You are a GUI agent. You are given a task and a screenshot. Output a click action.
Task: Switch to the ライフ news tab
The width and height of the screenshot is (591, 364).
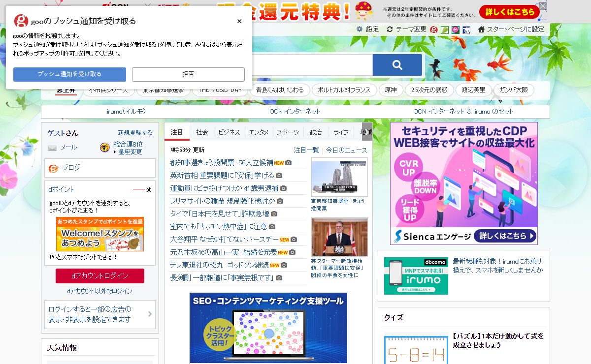[x=341, y=132]
